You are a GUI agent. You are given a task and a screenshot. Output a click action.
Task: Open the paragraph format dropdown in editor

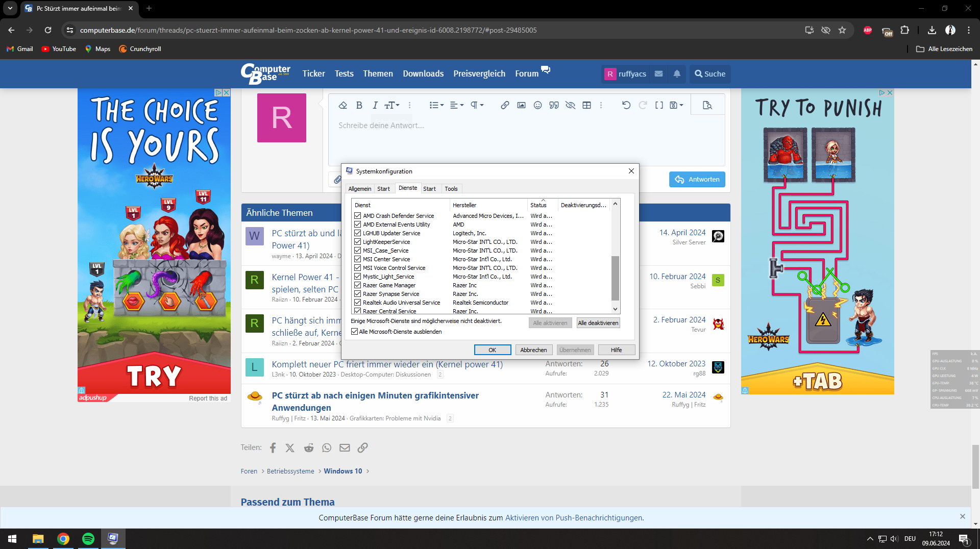[477, 105]
